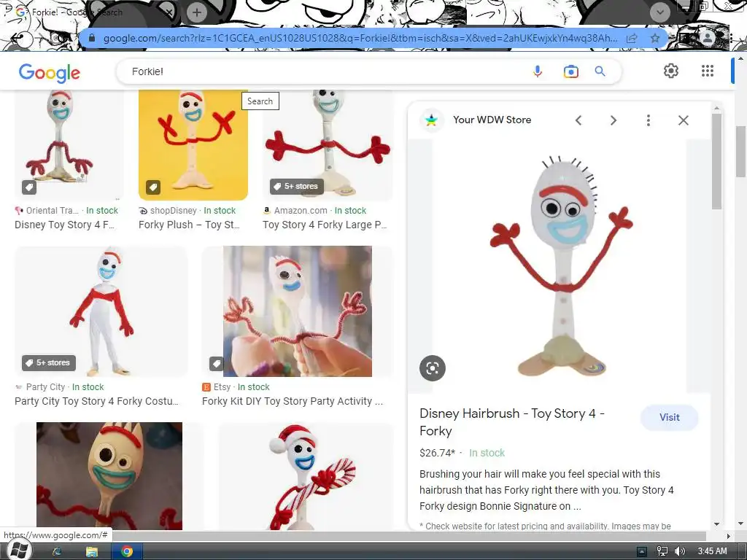
Task: Click preview panel scrollbar up arrow
Action: coord(716,109)
